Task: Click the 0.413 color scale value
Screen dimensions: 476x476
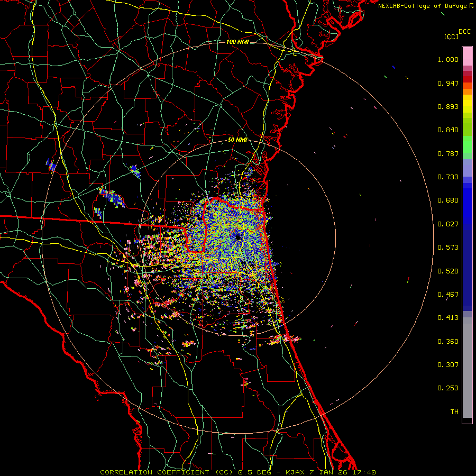Action: click(448, 318)
